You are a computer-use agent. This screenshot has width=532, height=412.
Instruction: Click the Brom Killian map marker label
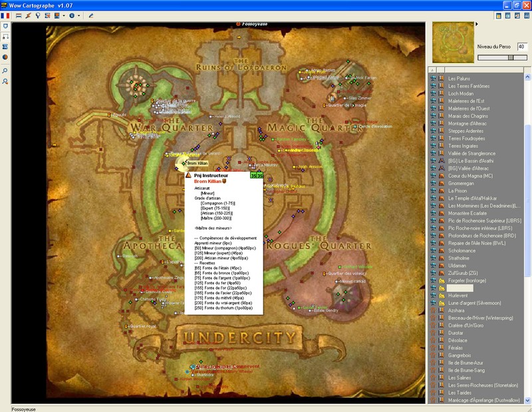[x=198, y=163]
